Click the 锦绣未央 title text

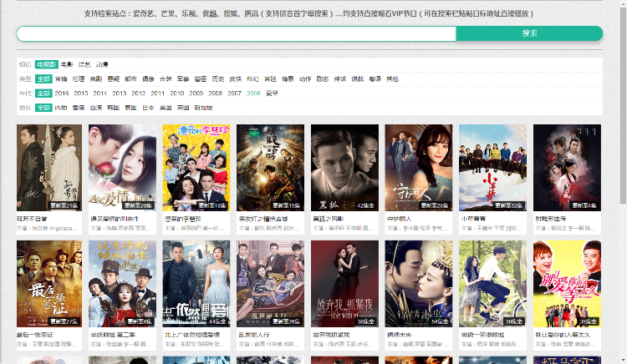[400, 335]
